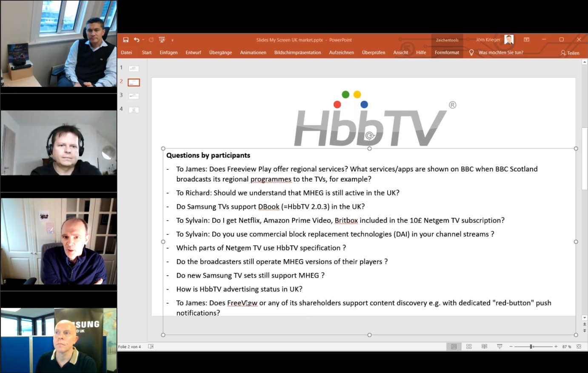588x373 pixels.
Task: Switch to Normal view in status bar
Action: 454,346
